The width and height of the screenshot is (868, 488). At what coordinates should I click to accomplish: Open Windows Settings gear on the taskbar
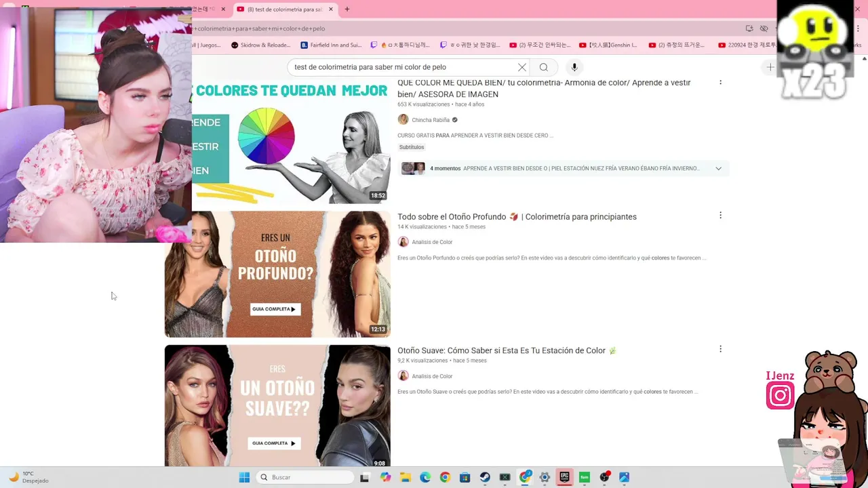545,477
